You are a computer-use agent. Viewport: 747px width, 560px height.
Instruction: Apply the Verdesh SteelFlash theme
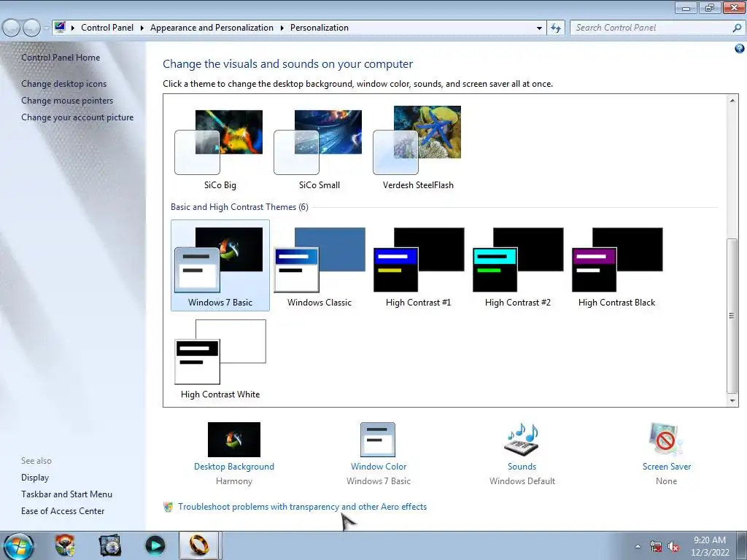(418, 149)
